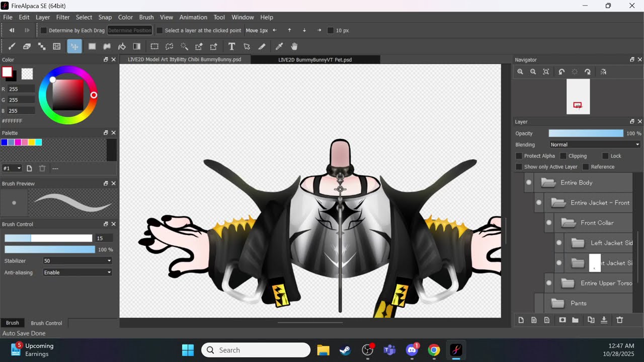The width and height of the screenshot is (644, 362).
Task: Enable Show only Active Layer
Action: click(x=519, y=167)
